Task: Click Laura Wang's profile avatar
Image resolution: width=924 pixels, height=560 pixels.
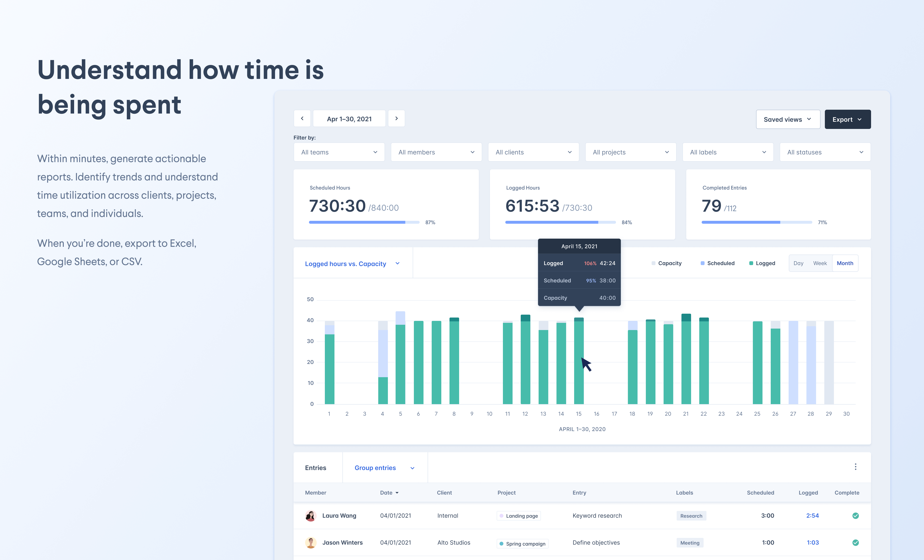Action: (310, 515)
